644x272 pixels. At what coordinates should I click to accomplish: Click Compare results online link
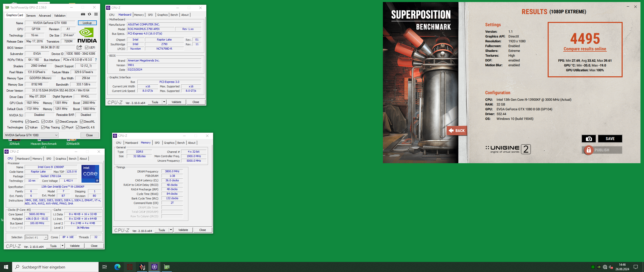585,49
